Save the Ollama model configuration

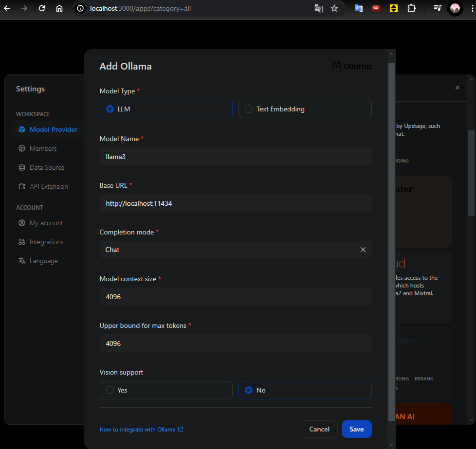click(356, 429)
